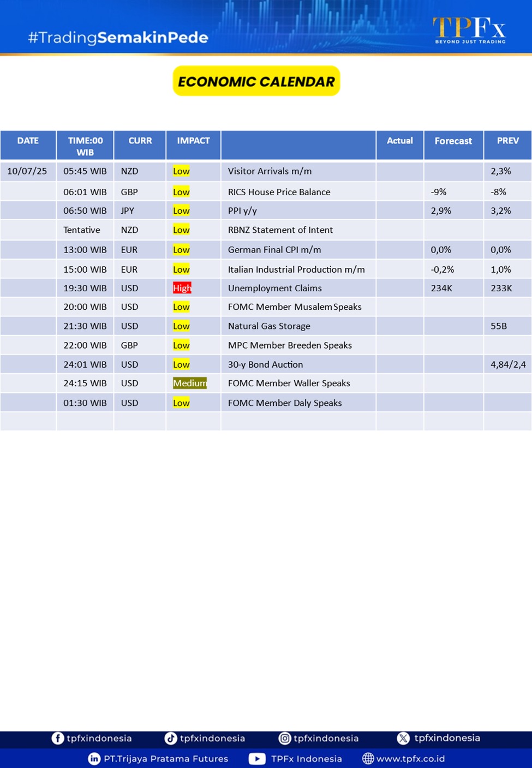Click the TPFx logo in header
The width and height of the screenshot is (532, 768).
click(x=469, y=30)
